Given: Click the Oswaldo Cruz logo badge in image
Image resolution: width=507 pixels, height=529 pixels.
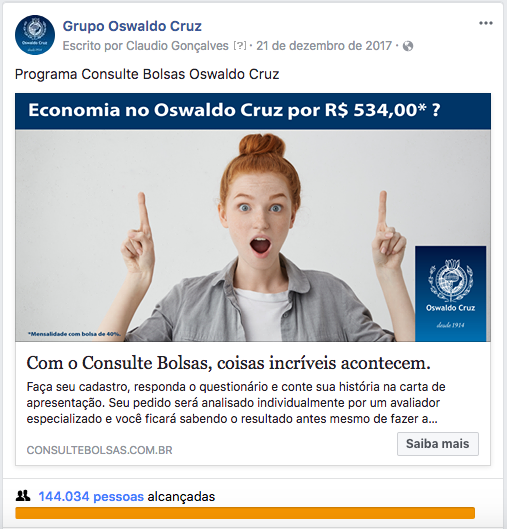Looking at the screenshot, I should pos(450,294).
